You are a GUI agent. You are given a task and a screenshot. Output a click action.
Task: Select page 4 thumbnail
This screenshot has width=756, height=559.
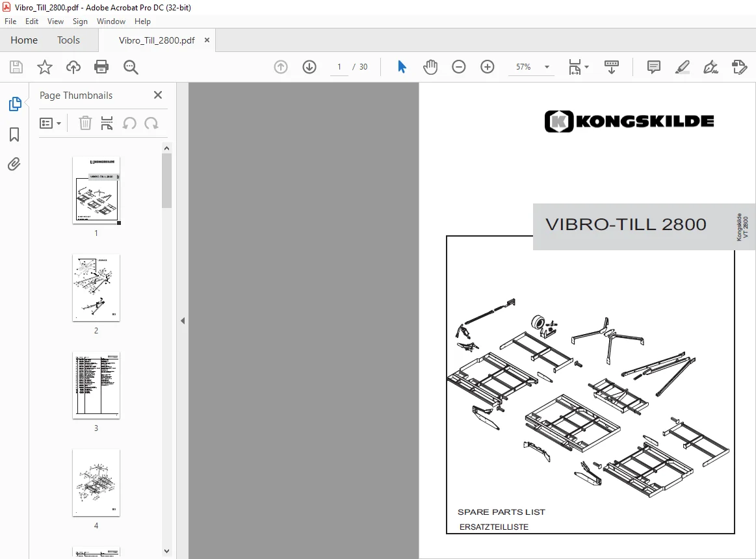[x=96, y=482]
